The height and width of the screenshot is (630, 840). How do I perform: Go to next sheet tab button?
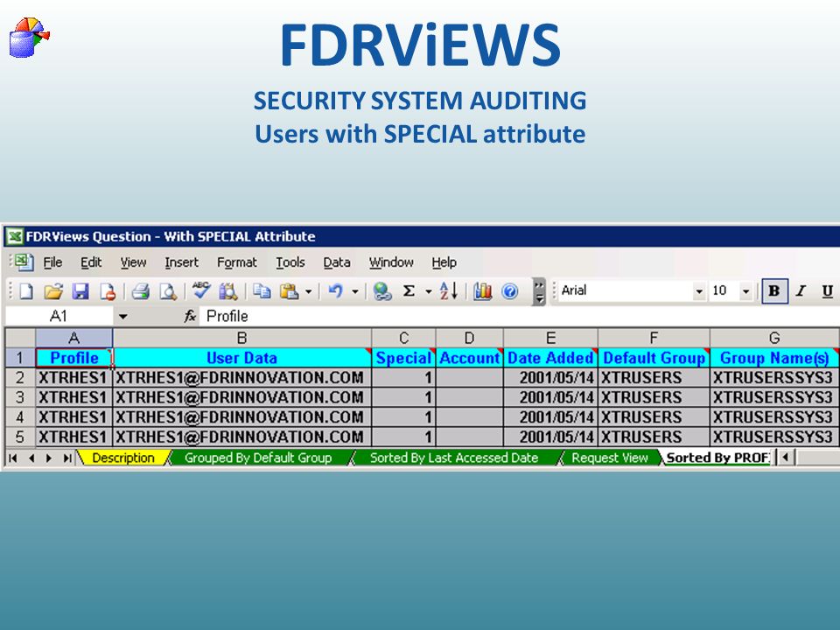pyautogui.click(x=49, y=458)
